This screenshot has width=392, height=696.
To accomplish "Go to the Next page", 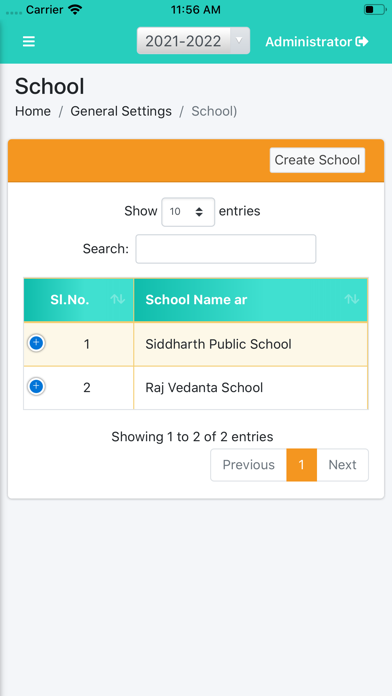I will point(342,465).
